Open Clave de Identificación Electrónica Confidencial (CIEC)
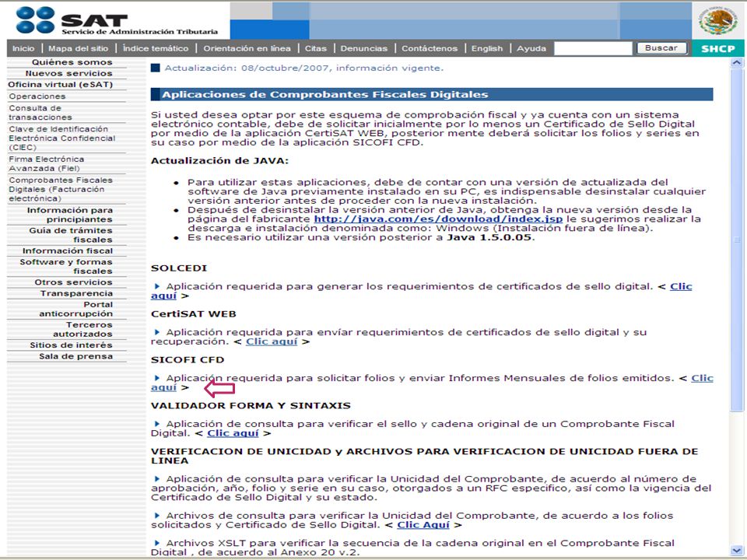 click(62, 138)
